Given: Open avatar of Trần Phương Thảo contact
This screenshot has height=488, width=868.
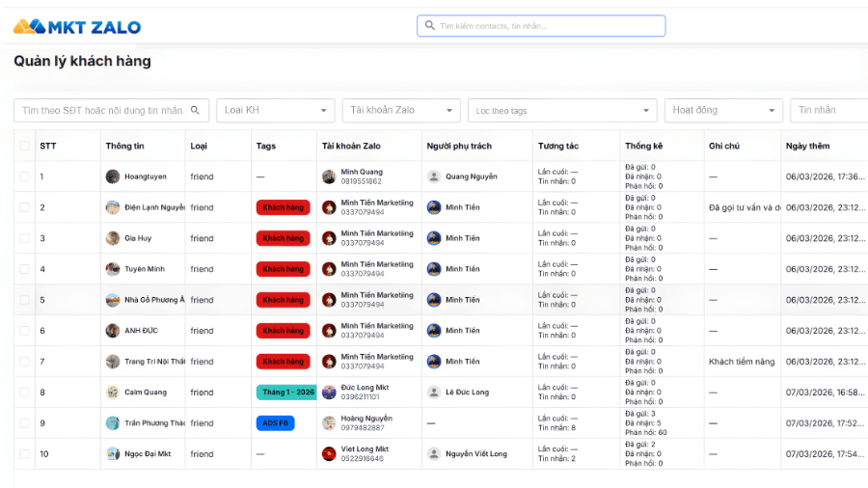Looking at the screenshot, I should click(x=113, y=423).
